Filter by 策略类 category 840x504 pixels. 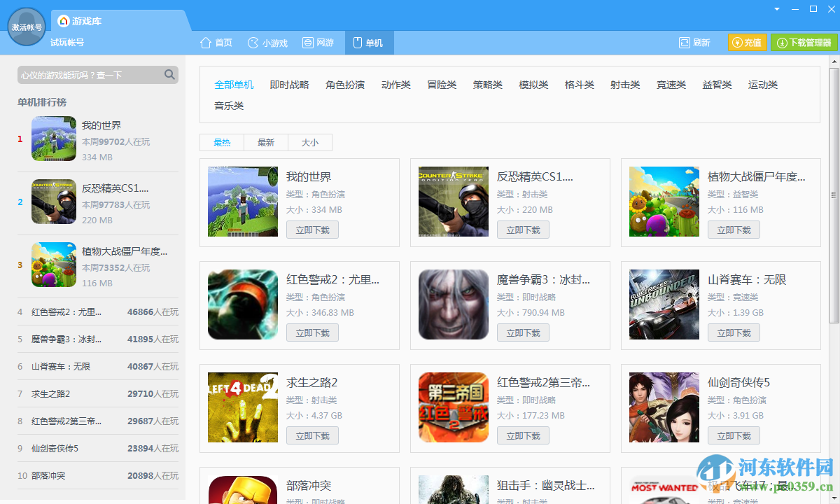(x=487, y=85)
